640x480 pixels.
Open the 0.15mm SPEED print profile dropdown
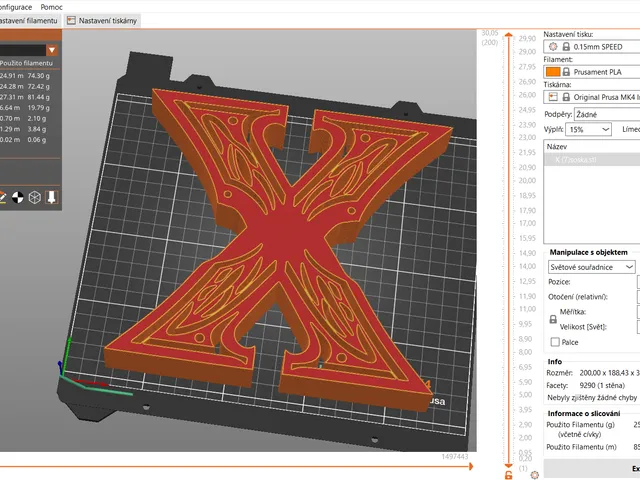click(x=592, y=47)
